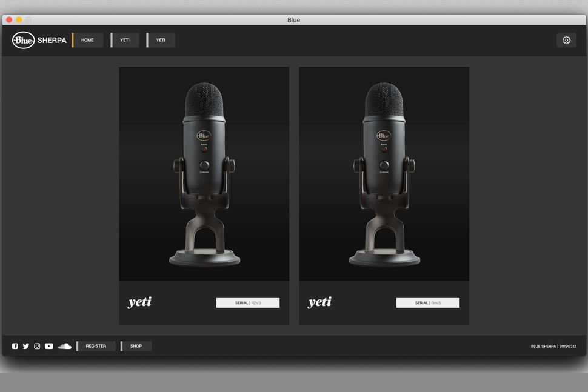The width and height of the screenshot is (588, 392).
Task: Open the SHOP link in footer
Action: [x=136, y=346]
